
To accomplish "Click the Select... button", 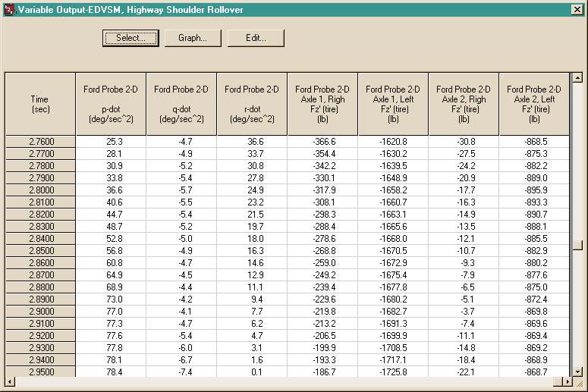I will 130,38.
